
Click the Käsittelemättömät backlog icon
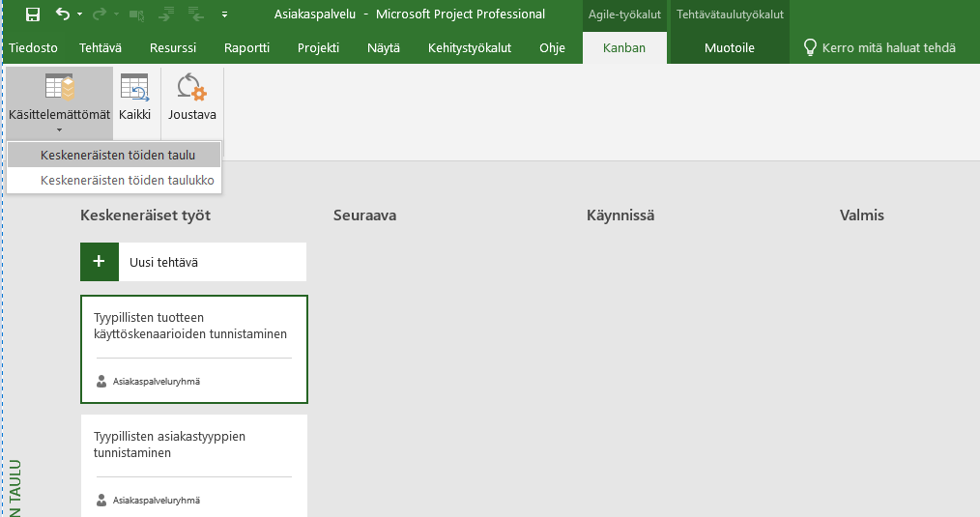[x=59, y=89]
